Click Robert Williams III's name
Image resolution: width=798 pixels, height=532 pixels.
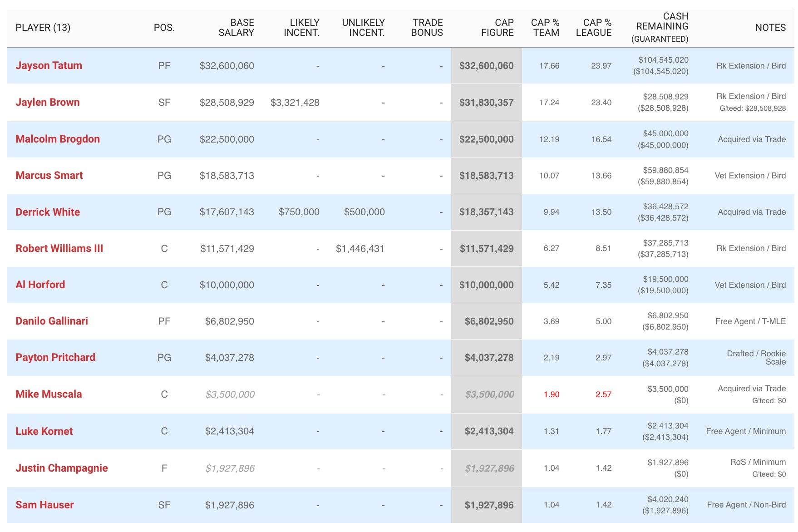coord(59,248)
